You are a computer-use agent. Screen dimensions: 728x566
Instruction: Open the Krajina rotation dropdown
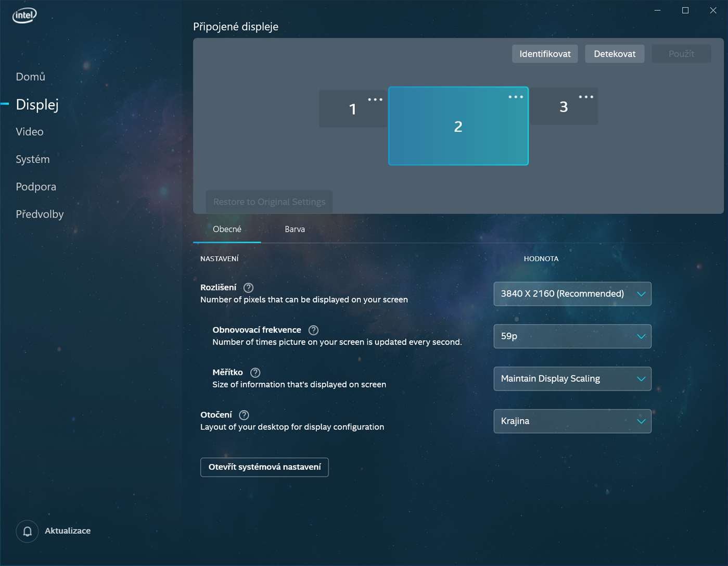click(x=572, y=421)
